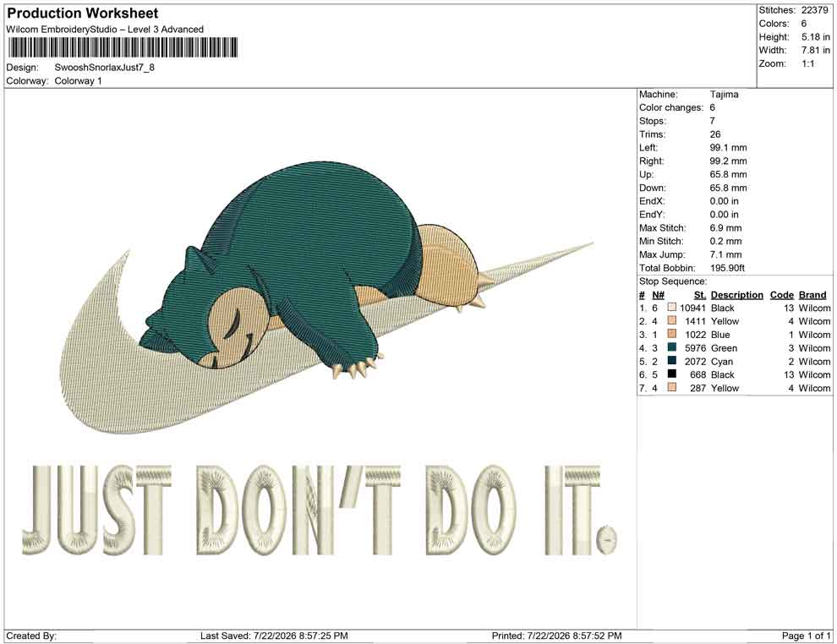
Task: Select the Max Jump value '7.1 mm'
Action: [726, 254]
